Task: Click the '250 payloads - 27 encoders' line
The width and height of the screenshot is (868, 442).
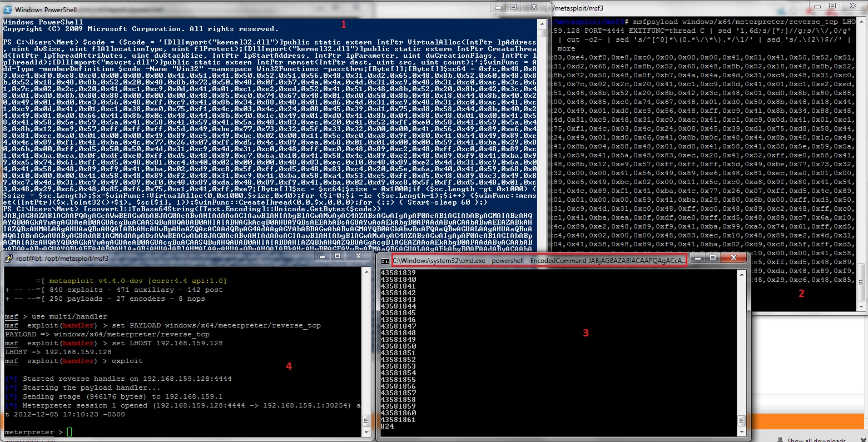Action: point(105,299)
